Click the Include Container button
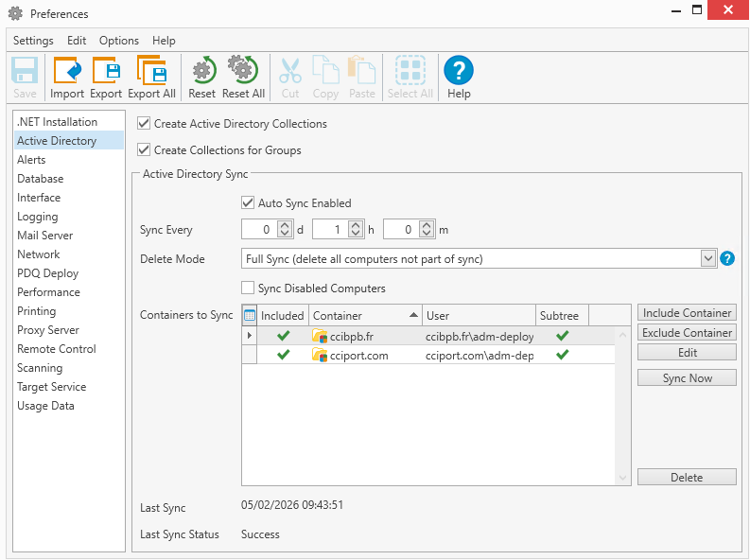Viewport: 750px width, 560px height. (x=687, y=313)
